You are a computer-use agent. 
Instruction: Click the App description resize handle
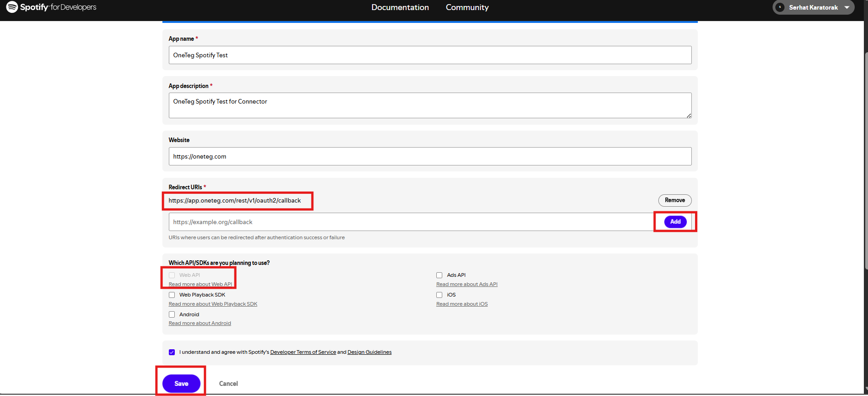click(689, 115)
